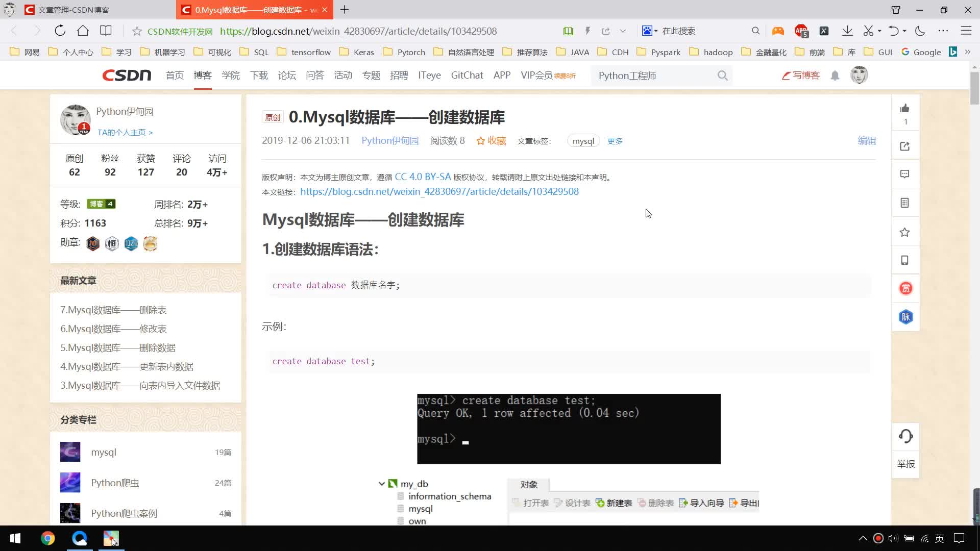The height and width of the screenshot is (551, 980).
Task: Open article 7.Mysql数据库——删除表
Action: click(113, 310)
